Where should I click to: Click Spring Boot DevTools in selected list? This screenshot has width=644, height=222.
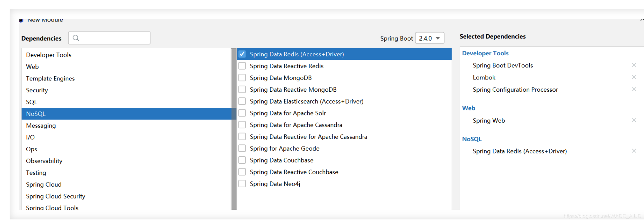503,65
